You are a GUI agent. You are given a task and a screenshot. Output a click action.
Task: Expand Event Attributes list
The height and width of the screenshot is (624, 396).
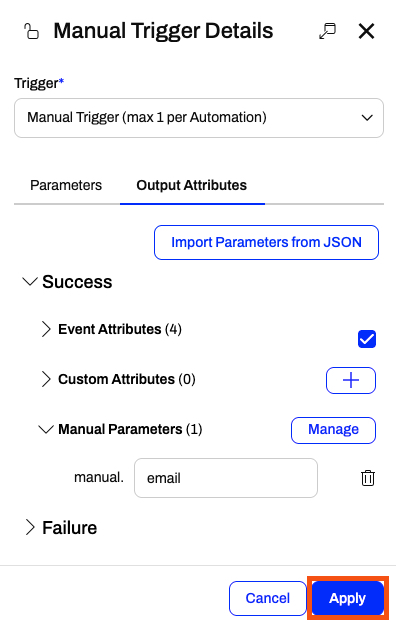[46, 329]
